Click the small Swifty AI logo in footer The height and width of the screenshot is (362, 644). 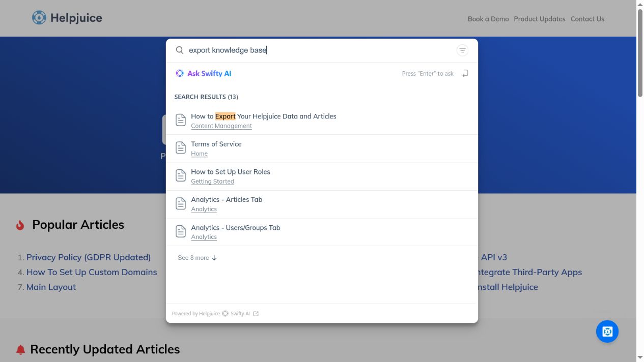pyautogui.click(x=225, y=314)
